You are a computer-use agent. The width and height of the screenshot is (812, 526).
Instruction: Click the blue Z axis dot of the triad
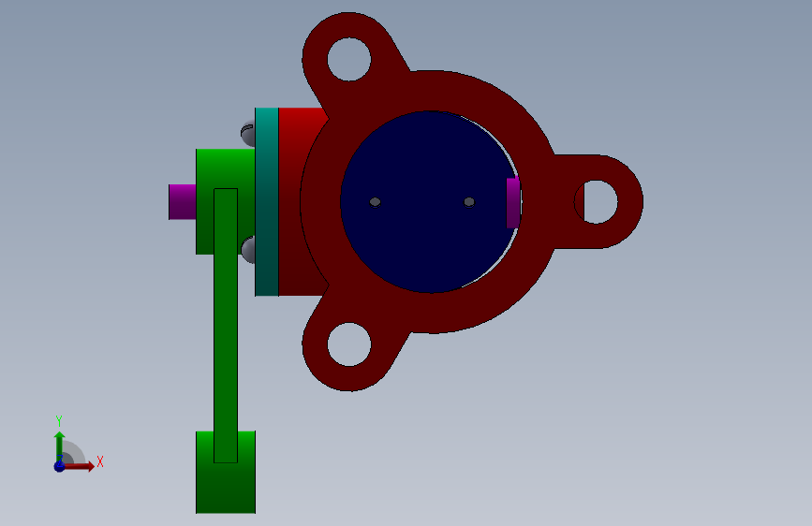(60, 466)
